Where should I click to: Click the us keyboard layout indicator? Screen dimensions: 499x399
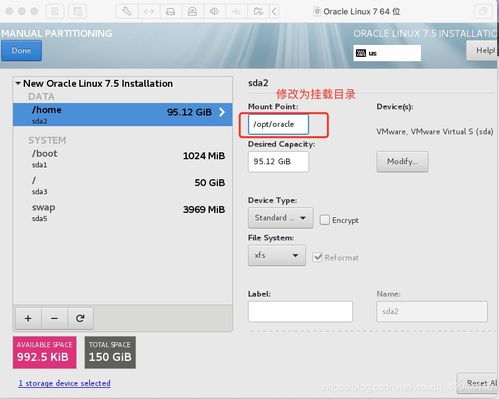coord(387,53)
